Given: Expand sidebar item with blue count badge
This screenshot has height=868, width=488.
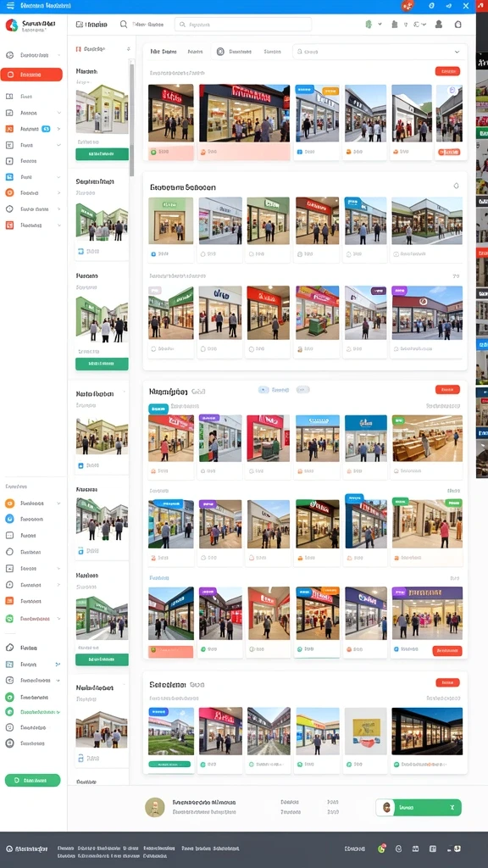Looking at the screenshot, I should [33, 129].
